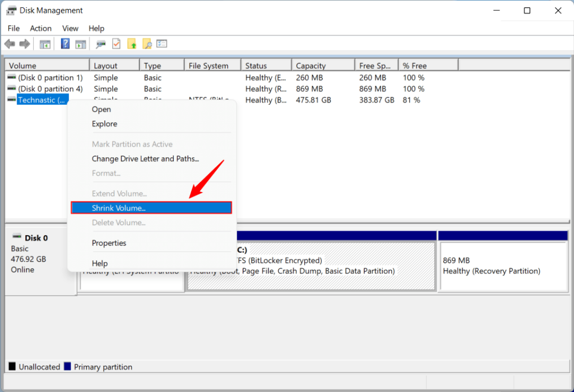Open Properties from the context menu
This screenshot has width=574, height=392.
click(x=109, y=243)
